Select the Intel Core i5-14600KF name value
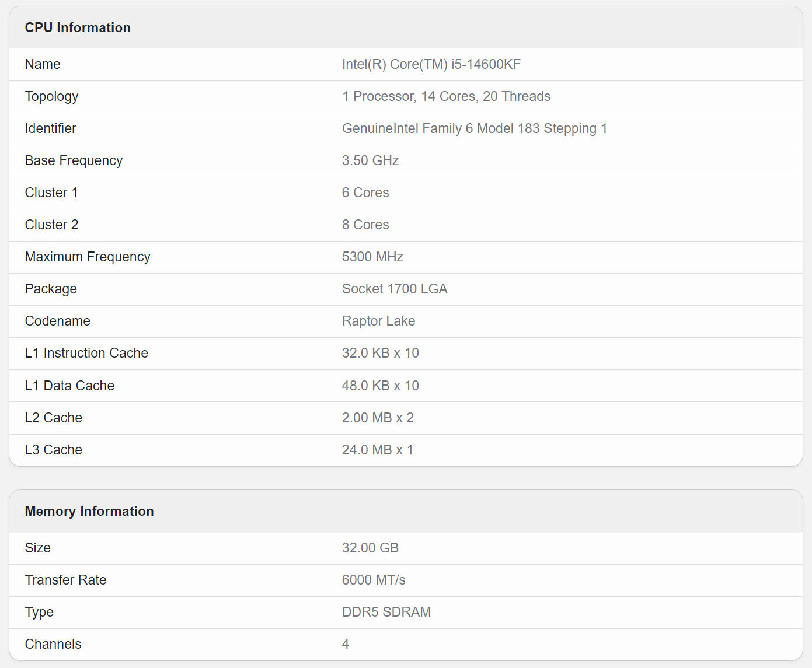 point(431,64)
